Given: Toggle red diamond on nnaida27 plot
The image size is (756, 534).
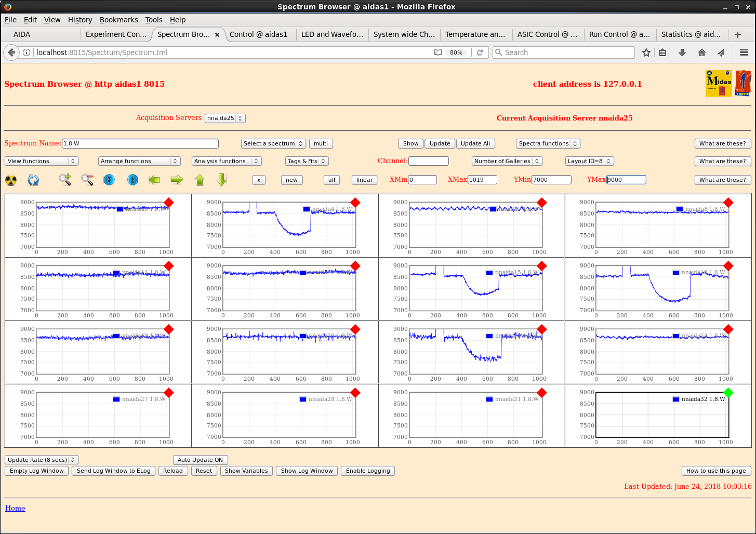Looking at the screenshot, I should (168, 393).
